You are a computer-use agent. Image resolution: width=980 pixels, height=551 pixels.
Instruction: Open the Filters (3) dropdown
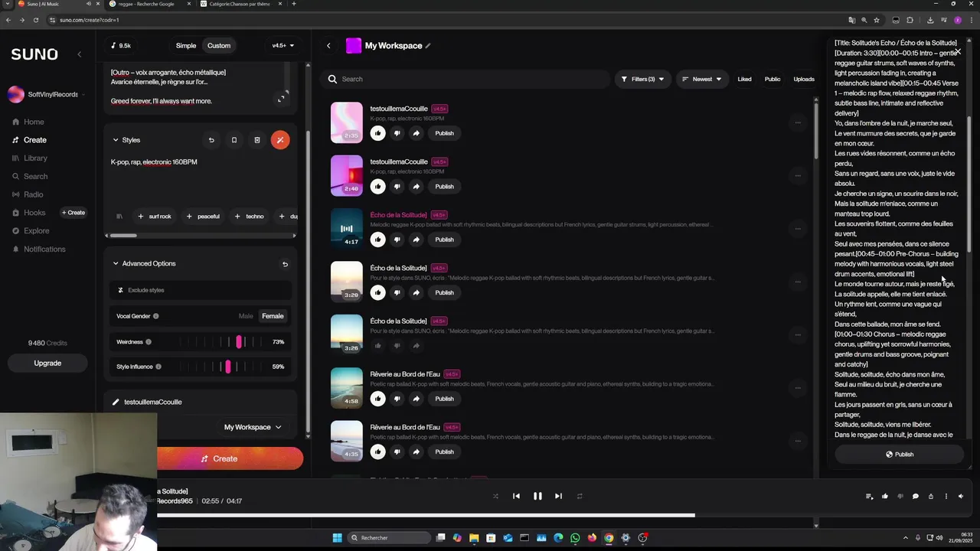(x=642, y=79)
